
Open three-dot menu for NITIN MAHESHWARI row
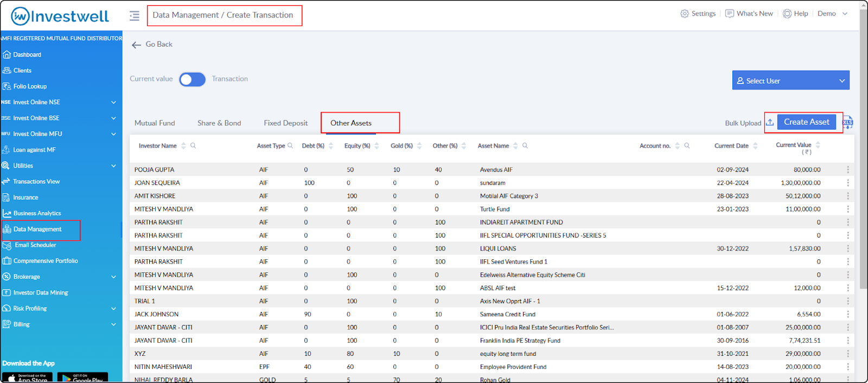(x=848, y=367)
